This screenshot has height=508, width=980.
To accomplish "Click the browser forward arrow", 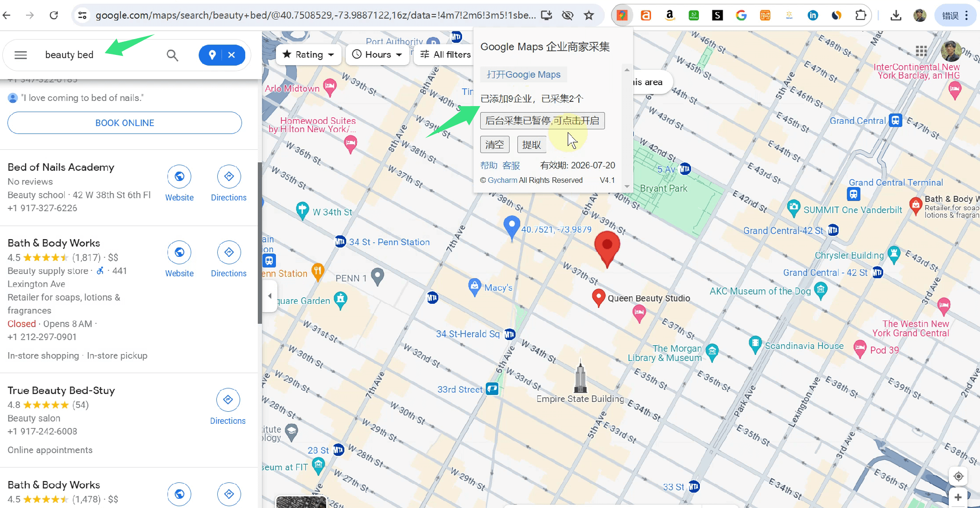I will pos(30,15).
